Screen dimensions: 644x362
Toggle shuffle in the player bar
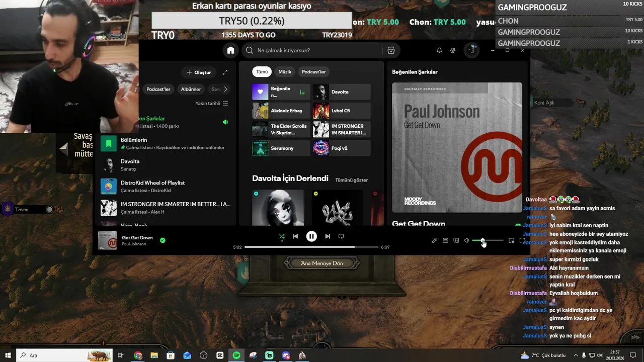tap(282, 236)
